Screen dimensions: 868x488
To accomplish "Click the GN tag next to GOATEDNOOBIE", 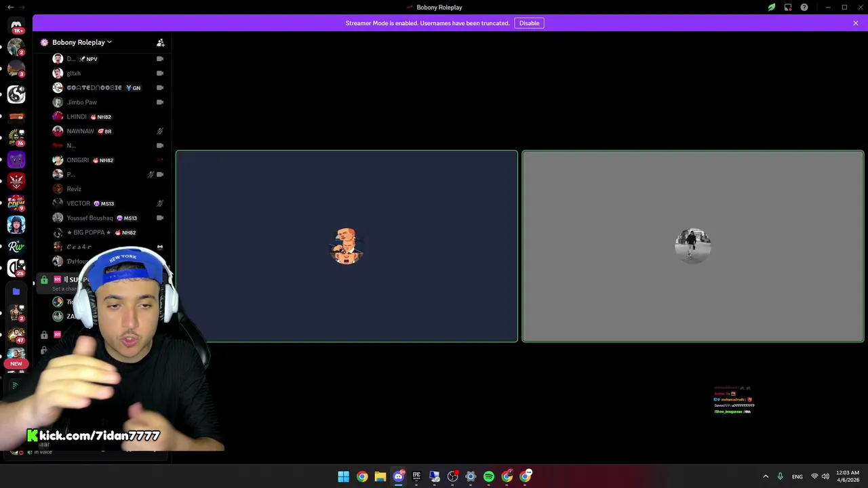I will click(x=133, y=88).
